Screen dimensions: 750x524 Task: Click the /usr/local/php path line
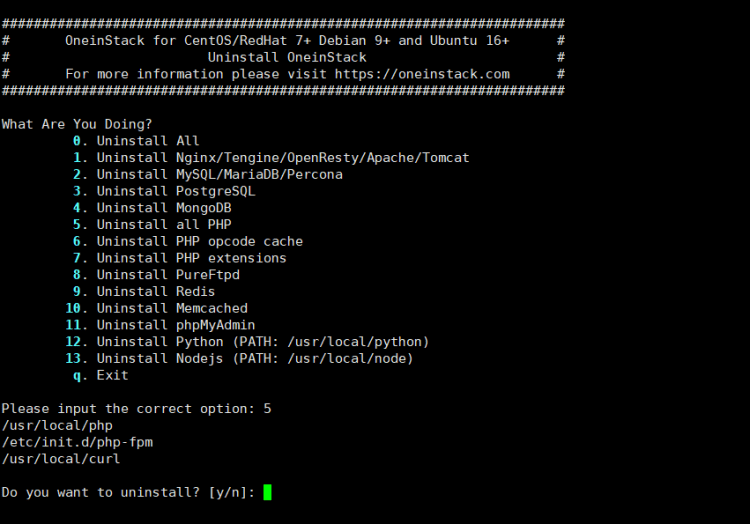(x=57, y=426)
